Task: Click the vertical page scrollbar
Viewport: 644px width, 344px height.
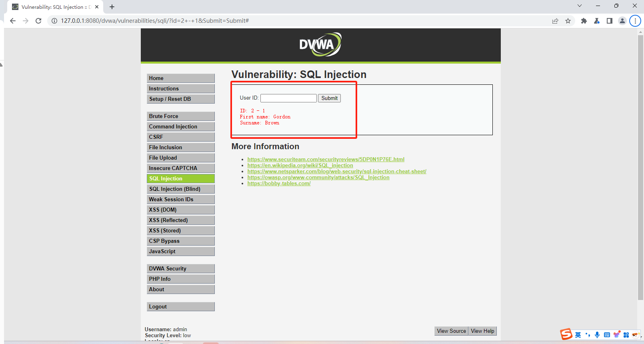Action: pos(640,167)
